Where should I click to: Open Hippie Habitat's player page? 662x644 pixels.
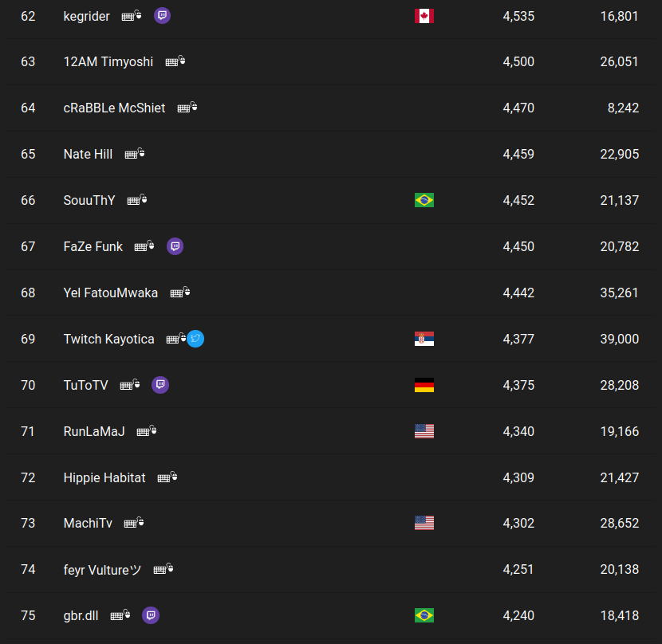click(x=104, y=477)
